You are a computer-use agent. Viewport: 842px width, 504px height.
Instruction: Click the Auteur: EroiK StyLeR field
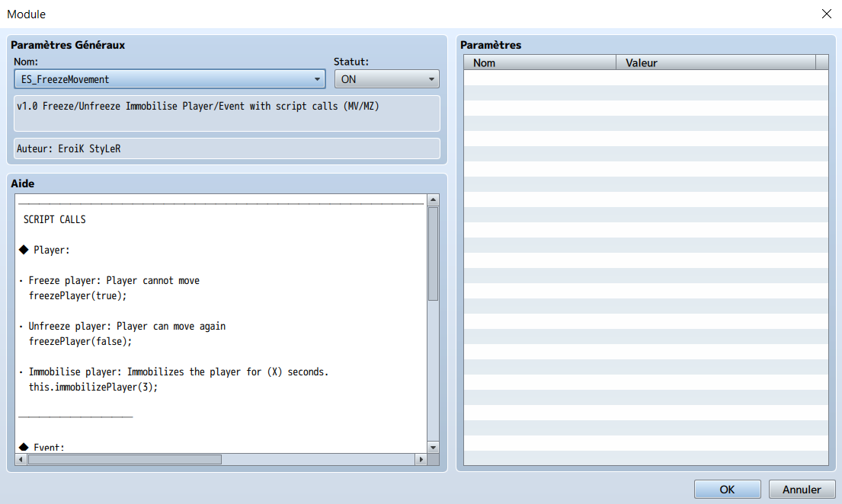(226, 148)
